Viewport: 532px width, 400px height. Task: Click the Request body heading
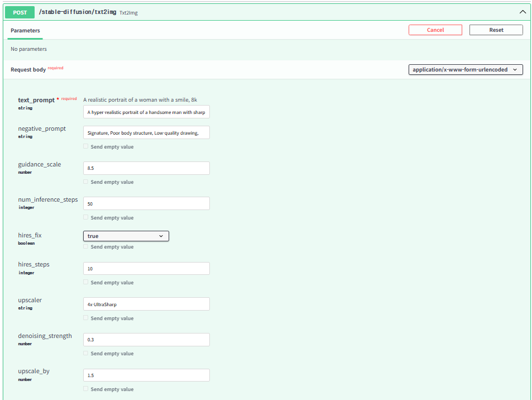[x=28, y=70]
